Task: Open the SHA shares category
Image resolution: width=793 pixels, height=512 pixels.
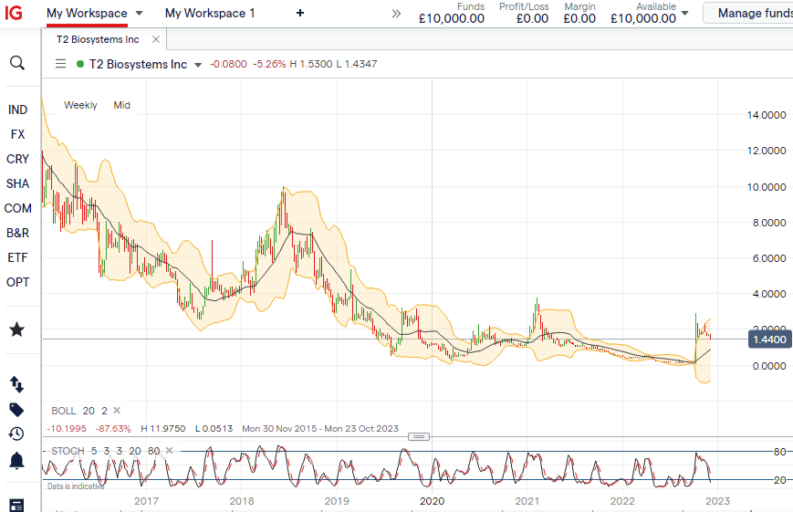Action: (18, 184)
